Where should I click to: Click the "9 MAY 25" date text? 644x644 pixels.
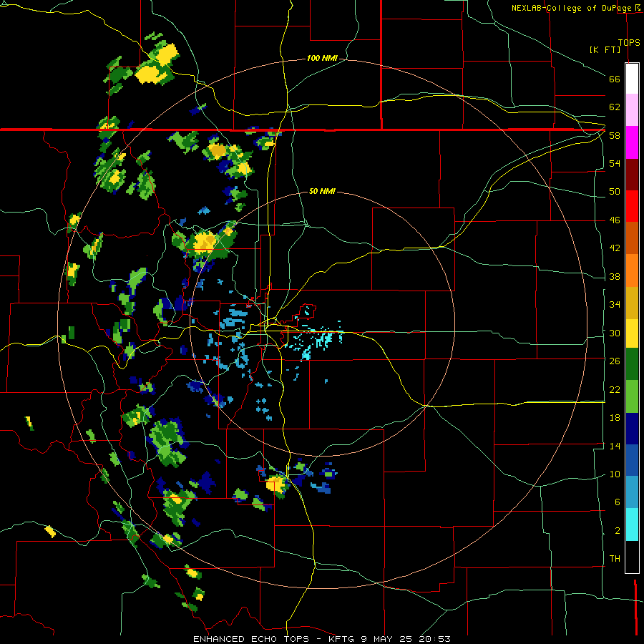(x=388, y=639)
